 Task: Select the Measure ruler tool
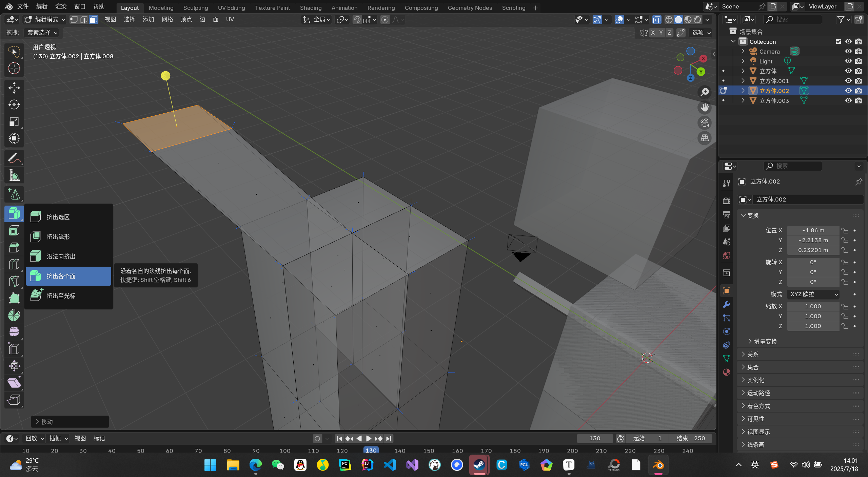click(x=14, y=175)
